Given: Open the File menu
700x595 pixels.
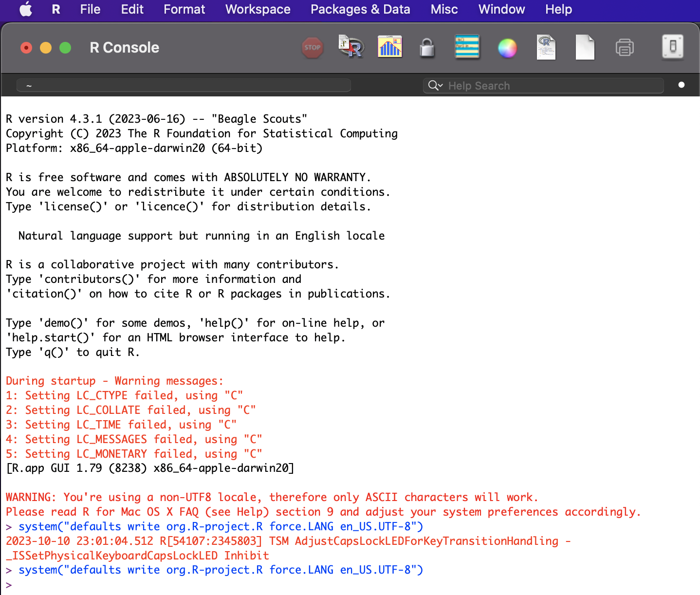Looking at the screenshot, I should [90, 9].
